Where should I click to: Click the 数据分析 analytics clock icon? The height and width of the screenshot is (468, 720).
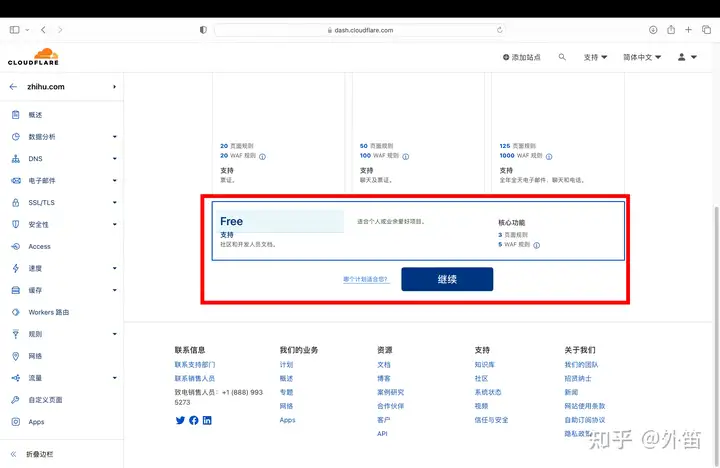coord(16,137)
